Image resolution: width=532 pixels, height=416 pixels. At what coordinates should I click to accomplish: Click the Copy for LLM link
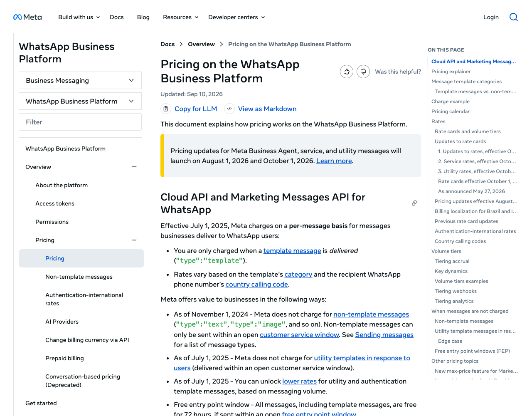(x=196, y=109)
